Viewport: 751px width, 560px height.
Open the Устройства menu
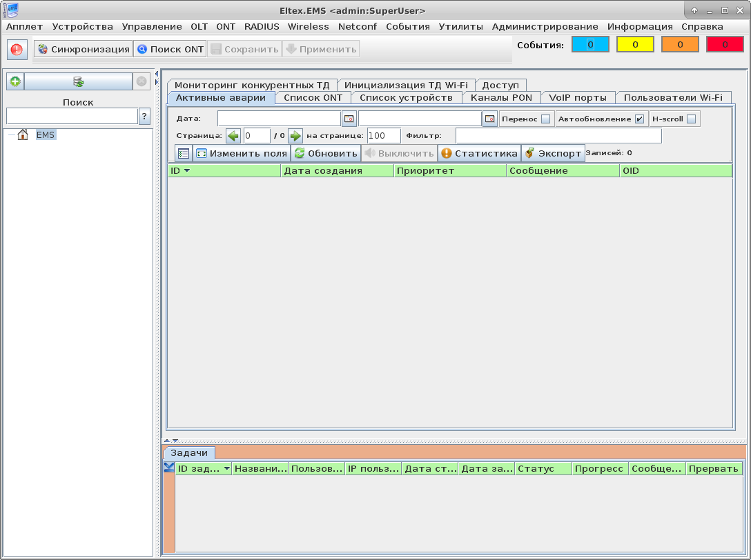(82, 27)
